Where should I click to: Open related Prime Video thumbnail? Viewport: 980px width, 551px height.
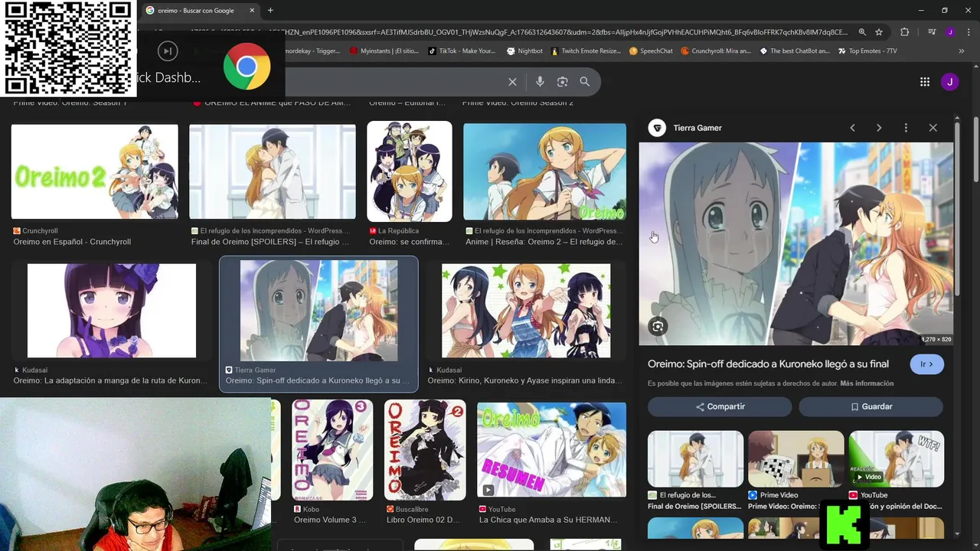[796, 459]
